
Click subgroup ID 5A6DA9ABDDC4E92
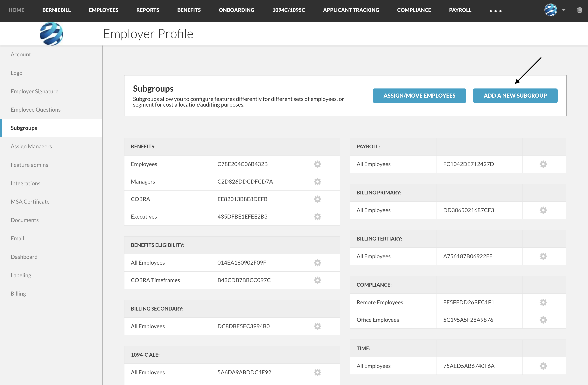(x=244, y=372)
